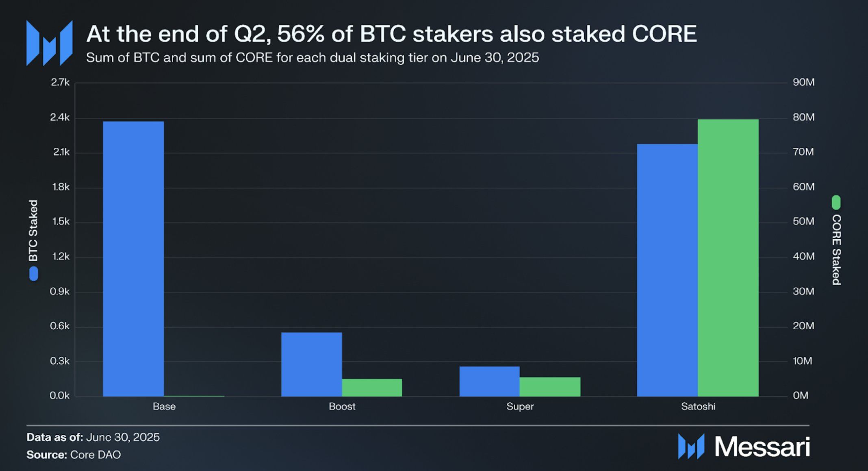Select the blue BTC bar for Satoshi tier
The image size is (868, 471).
(667, 270)
